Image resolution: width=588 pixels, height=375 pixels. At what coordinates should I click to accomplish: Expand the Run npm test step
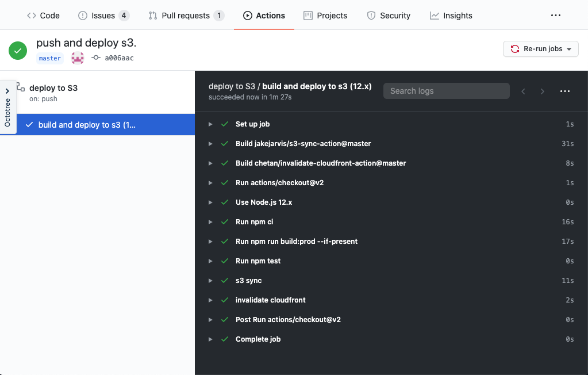point(210,261)
